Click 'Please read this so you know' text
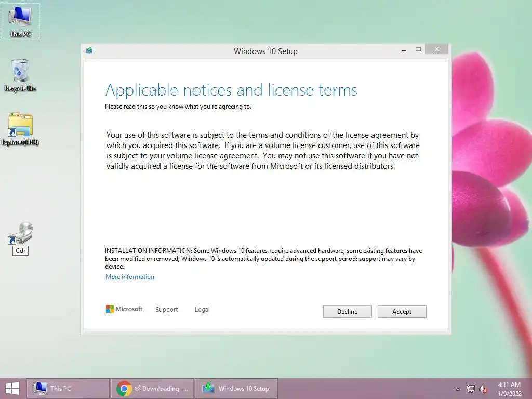532x399 pixels. pos(178,107)
